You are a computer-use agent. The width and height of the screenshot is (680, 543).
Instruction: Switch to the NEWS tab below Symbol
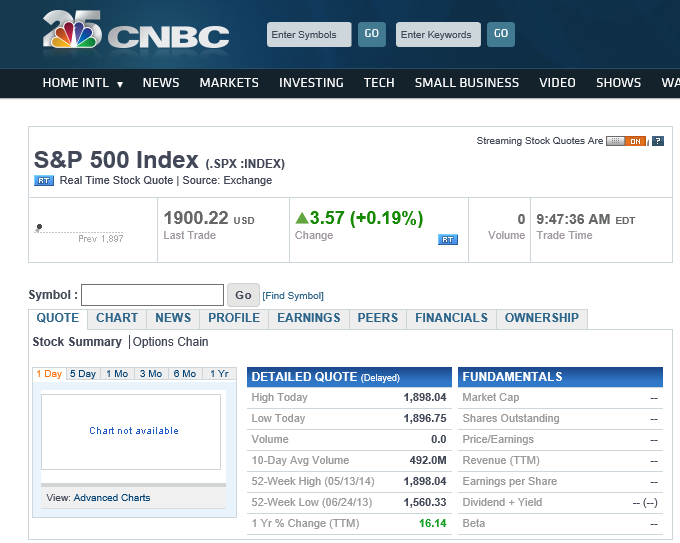[173, 318]
